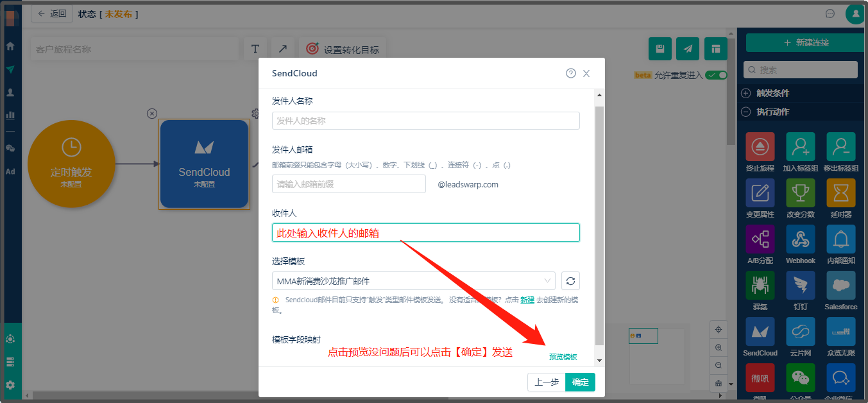Click the chat bubble icon in top bar
The image size is (868, 403).
[x=830, y=13]
